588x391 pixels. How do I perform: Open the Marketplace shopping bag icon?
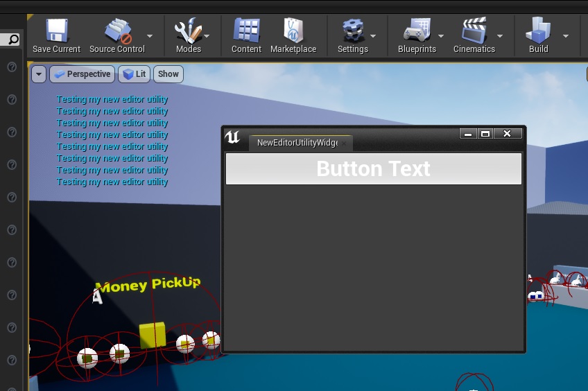(293, 31)
